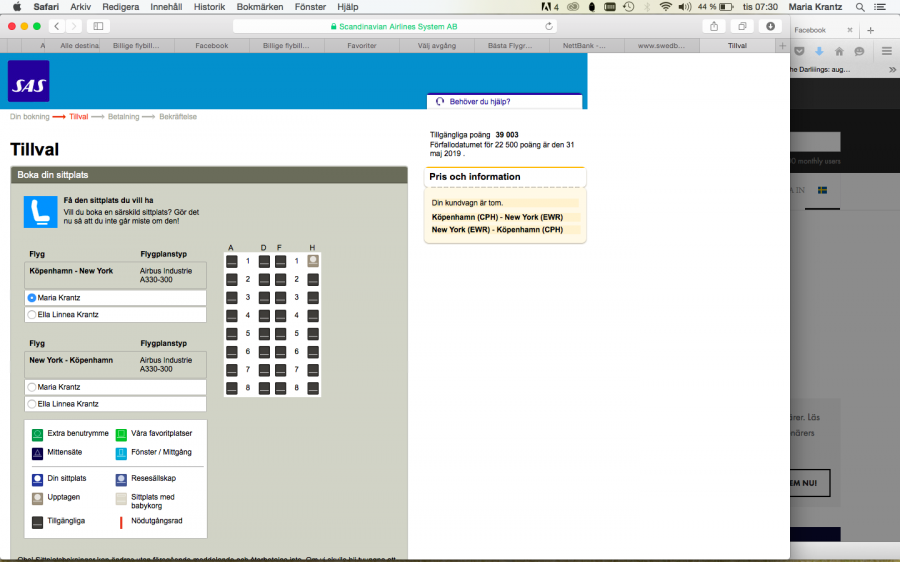This screenshot has height=562, width=900.
Task: Click the 'Fönster / Mittgång' legend swatch
Action: tap(121, 454)
